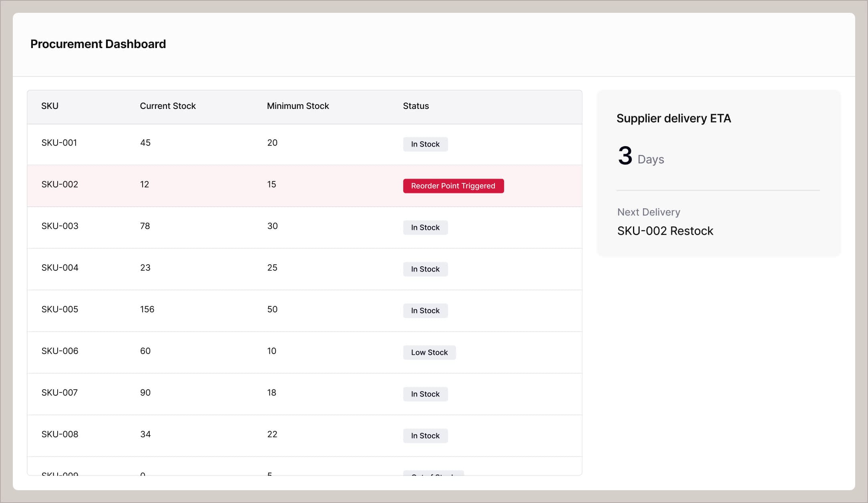Screen dimensions: 868x503
Task: Open the SKU-002 Restock delivery entry
Action: (x=665, y=231)
